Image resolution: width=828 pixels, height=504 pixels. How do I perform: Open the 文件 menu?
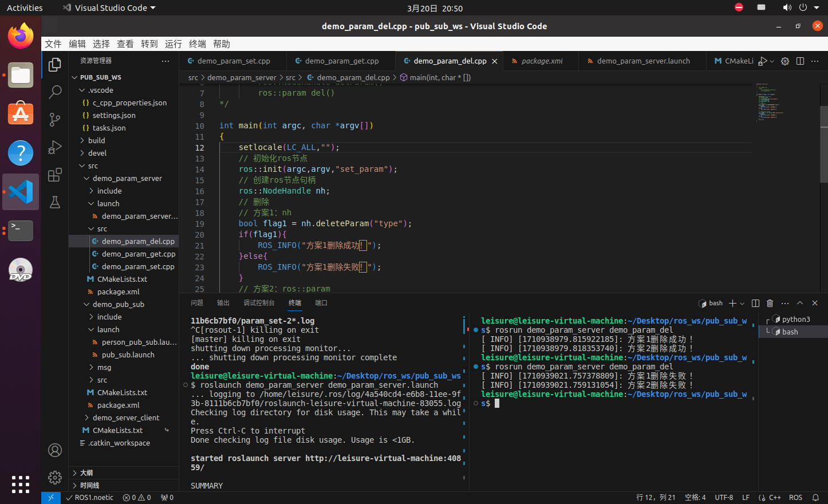point(53,44)
